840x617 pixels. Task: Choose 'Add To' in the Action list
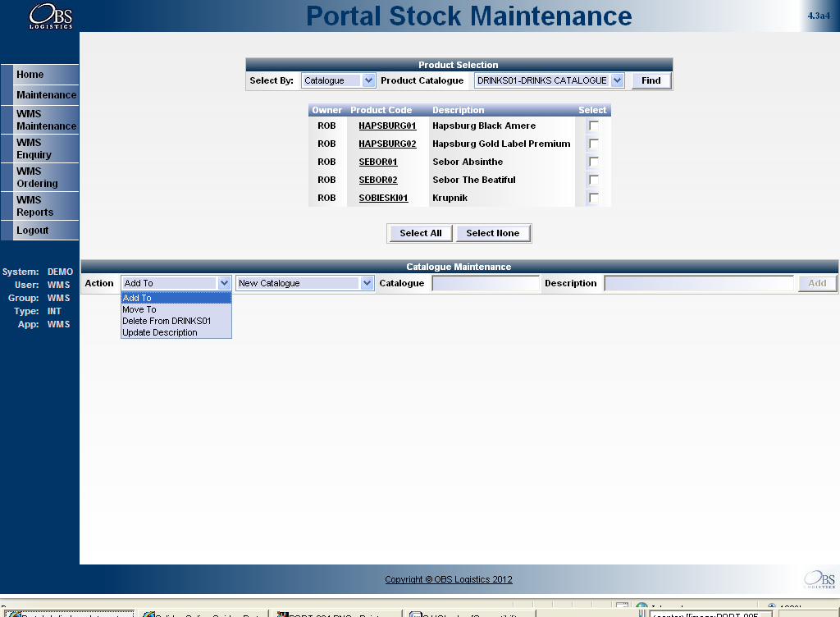click(x=176, y=298)
